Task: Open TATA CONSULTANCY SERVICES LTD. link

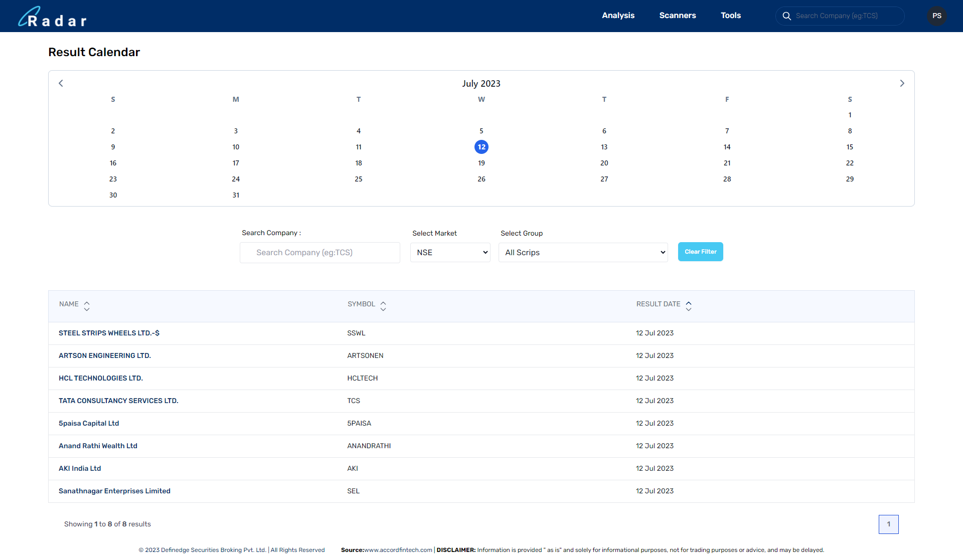Action: click(x=118, y=401)
